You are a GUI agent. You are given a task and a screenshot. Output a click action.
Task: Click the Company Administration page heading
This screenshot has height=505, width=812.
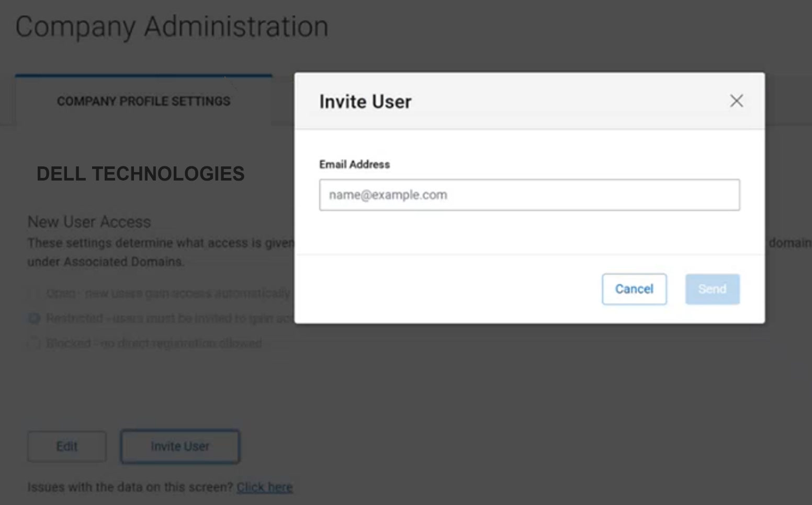coord(172,27)
